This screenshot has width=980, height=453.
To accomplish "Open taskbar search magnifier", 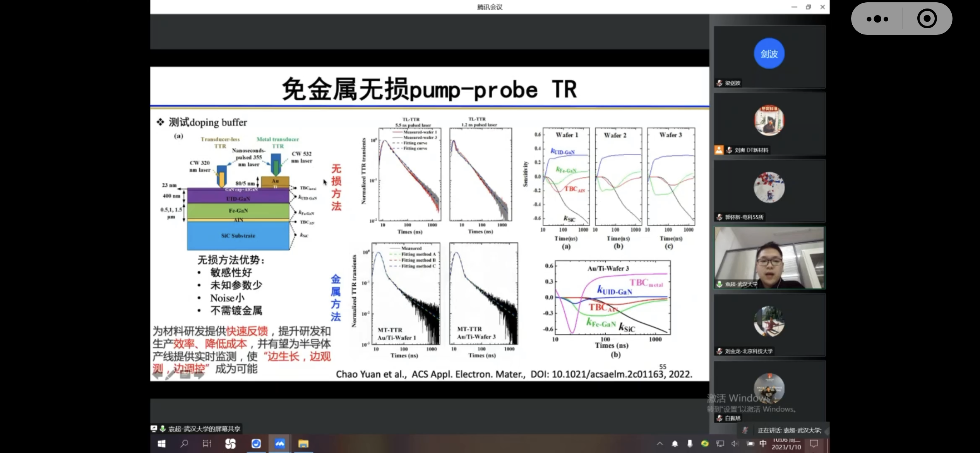I will coord(184,443).
